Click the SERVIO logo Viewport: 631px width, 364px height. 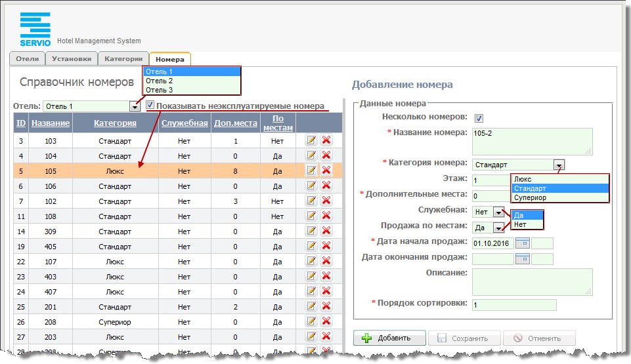pyautogui.click(x=35, y=29)
